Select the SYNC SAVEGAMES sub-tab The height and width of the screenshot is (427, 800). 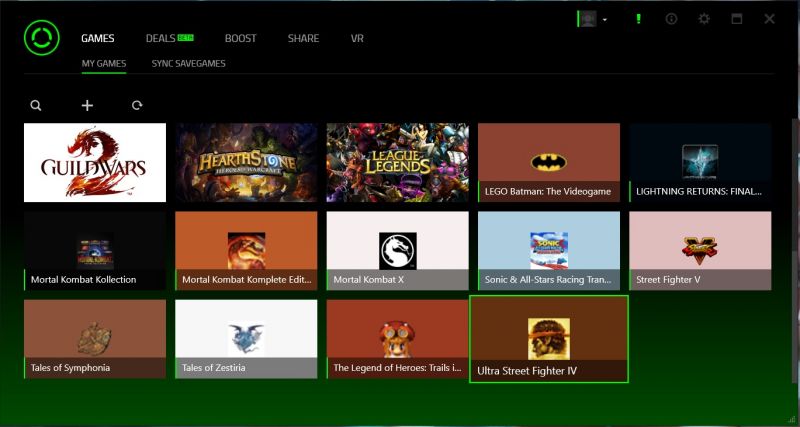188,64
